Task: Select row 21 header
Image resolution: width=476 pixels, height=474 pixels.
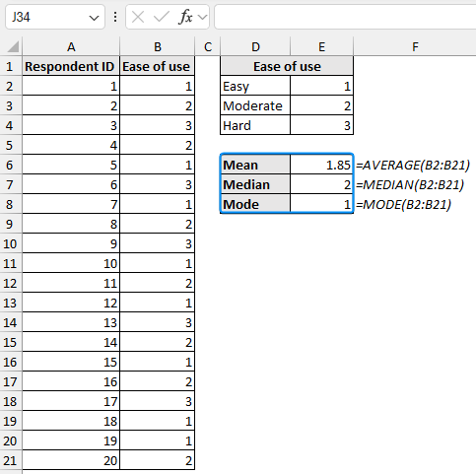Action: 10,460
